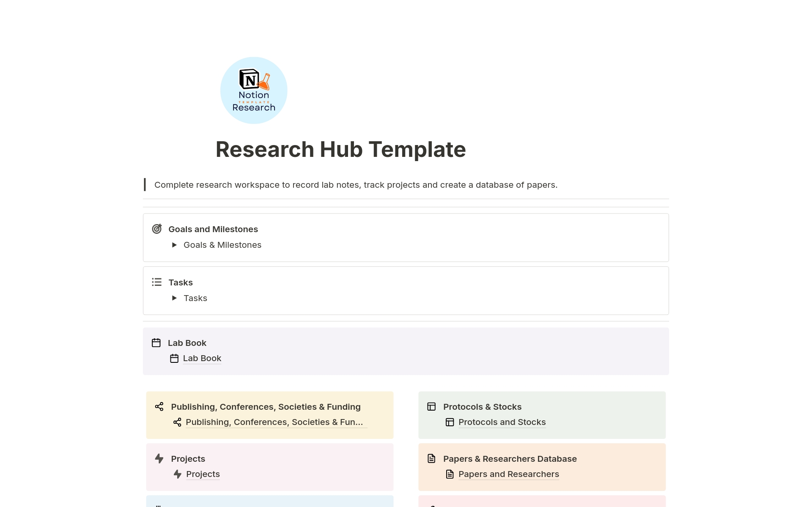Click the Notion Research logo page icon
This screenshot has height=507, width=812.
(254, 90)
